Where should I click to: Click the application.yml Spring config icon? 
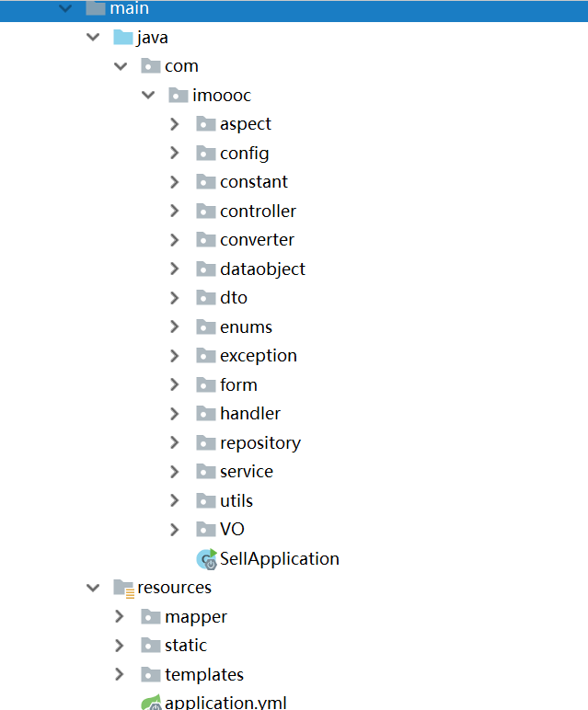[150, 704]
